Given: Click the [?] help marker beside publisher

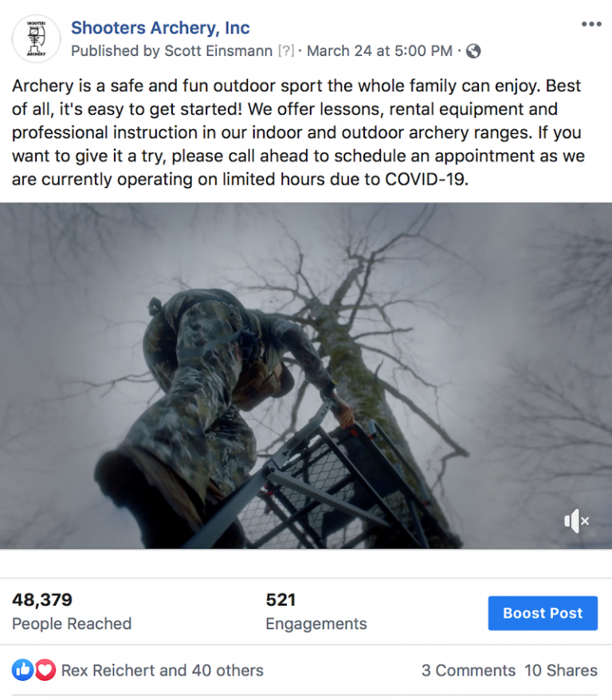Looking at the screenshot, I should pos(286,51).
